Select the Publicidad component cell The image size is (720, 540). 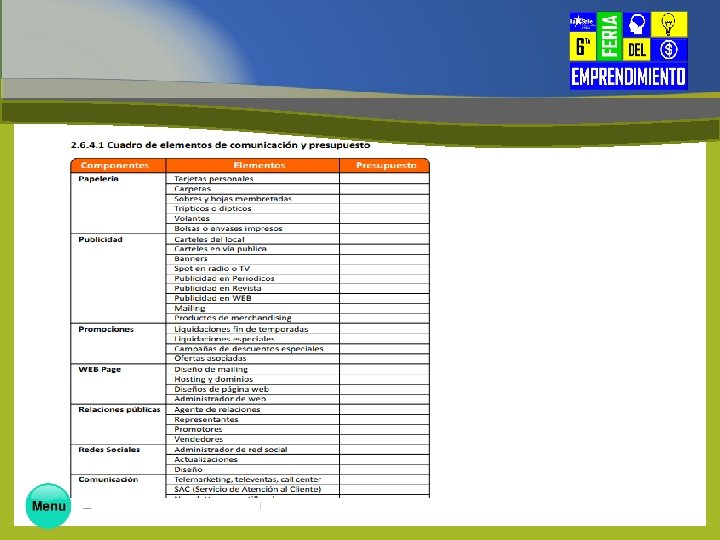(118, 278)
